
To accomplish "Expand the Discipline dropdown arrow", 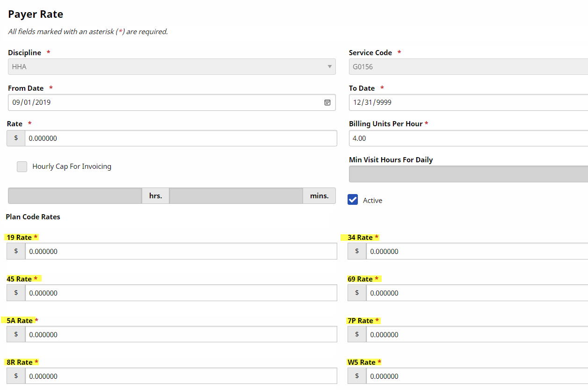I will point(329,67).
